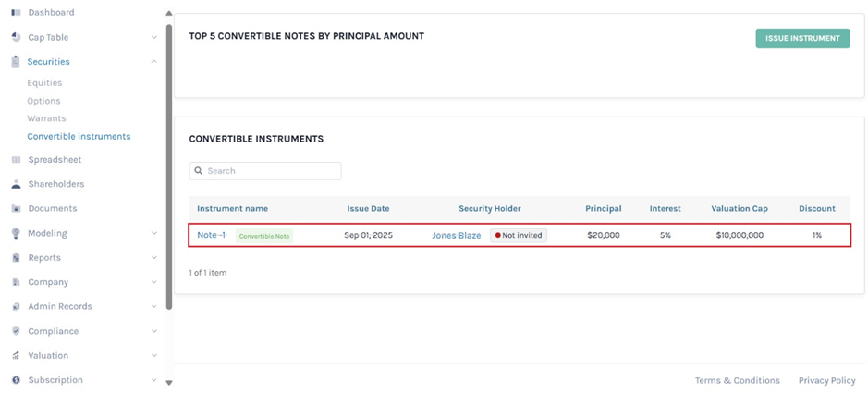The width and height of the screenshot is (868, 394).
Task: Open the Warrants submenu item
Action: coord(46,118)
